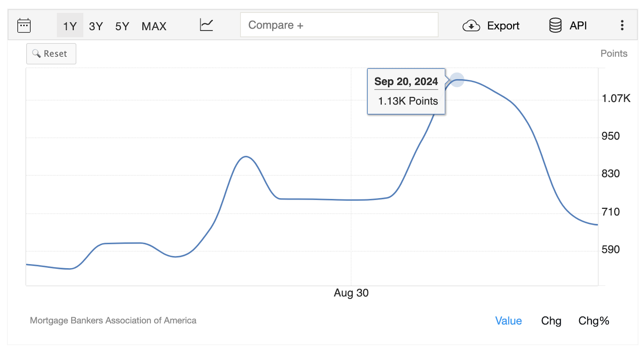Click the 830 axis value
This screenshot has width=644, height=347.
611,174
